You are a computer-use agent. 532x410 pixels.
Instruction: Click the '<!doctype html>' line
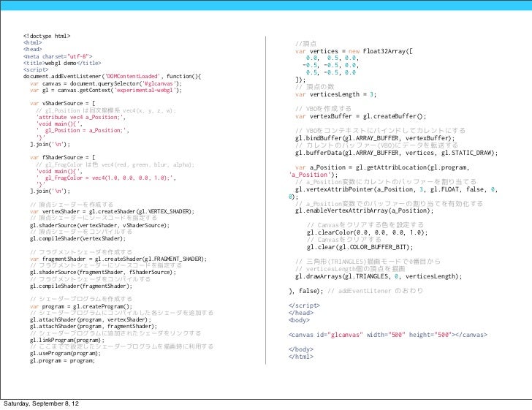point(47,36)
